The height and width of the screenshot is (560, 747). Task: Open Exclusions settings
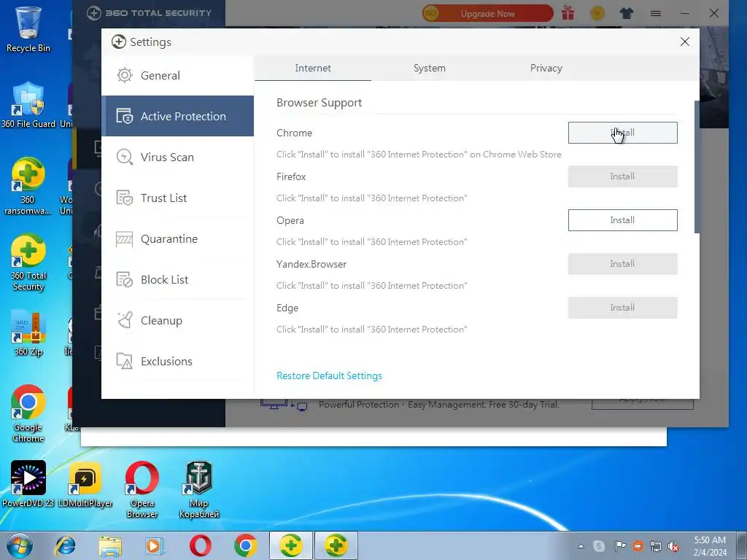click(x=177, y=362)
